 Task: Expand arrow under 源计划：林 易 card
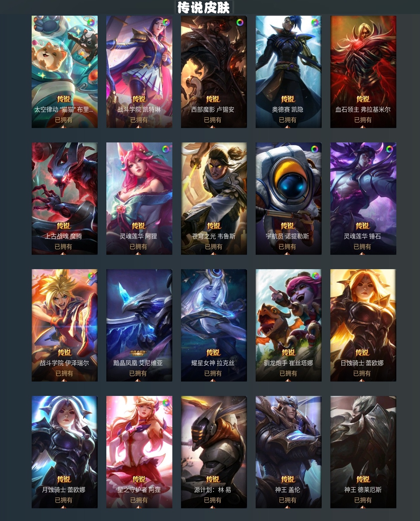[213, 507]
